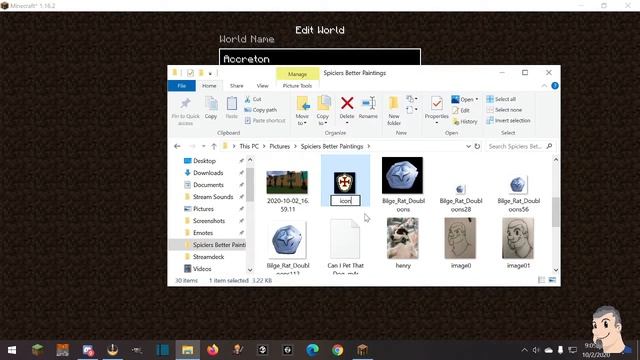The width and height of the screenshot is (640, 360).
Task: Show hidden system tray icons
Action: [x=524, y=350]
